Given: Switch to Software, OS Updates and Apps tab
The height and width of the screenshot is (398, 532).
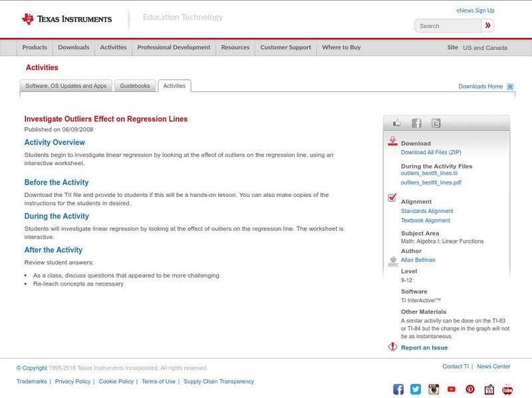Looking at the screenshot, I should (66, 86).
